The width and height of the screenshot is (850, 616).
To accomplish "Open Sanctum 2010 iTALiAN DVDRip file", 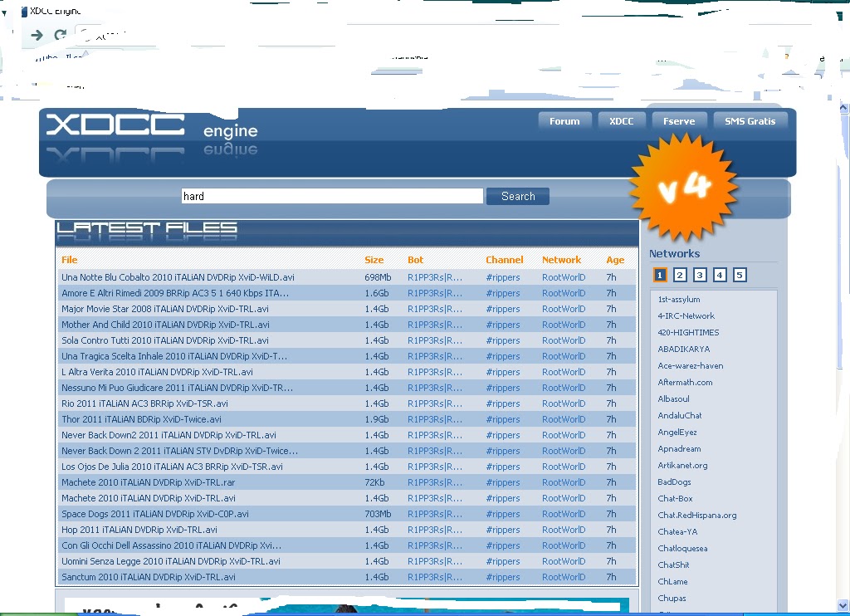I will click(x=149, y=577).
